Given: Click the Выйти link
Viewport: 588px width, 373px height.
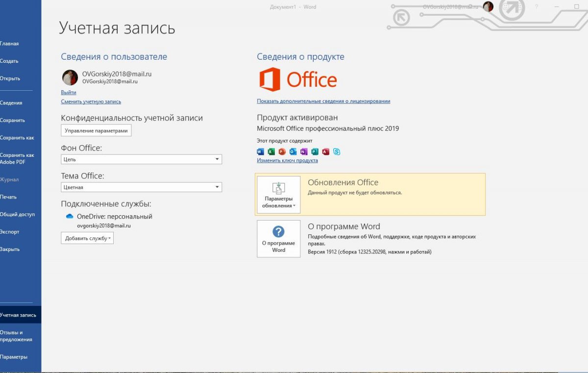Looking at the screenshot, I should [69, 92].
